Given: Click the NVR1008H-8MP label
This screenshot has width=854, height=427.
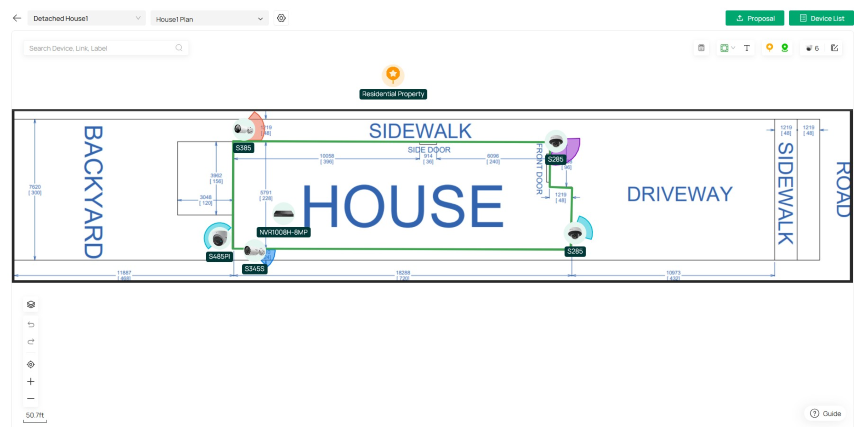Looking at the screenshot, I should click(284, 232).
